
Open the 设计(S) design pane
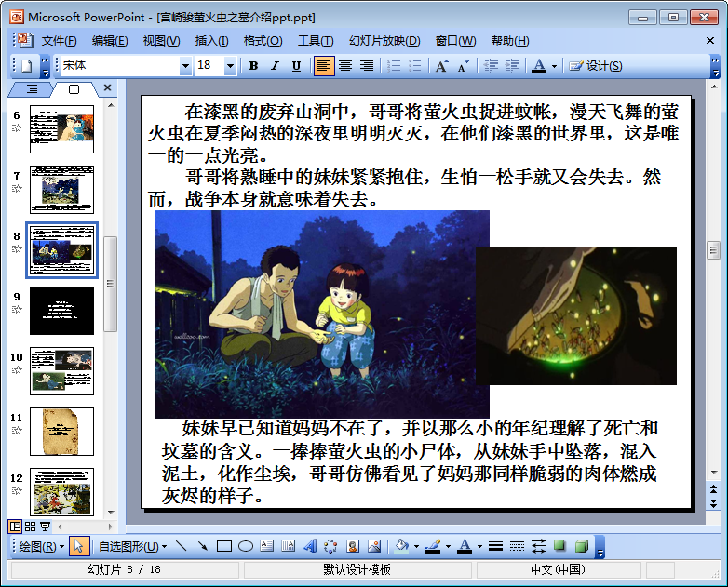595,66
